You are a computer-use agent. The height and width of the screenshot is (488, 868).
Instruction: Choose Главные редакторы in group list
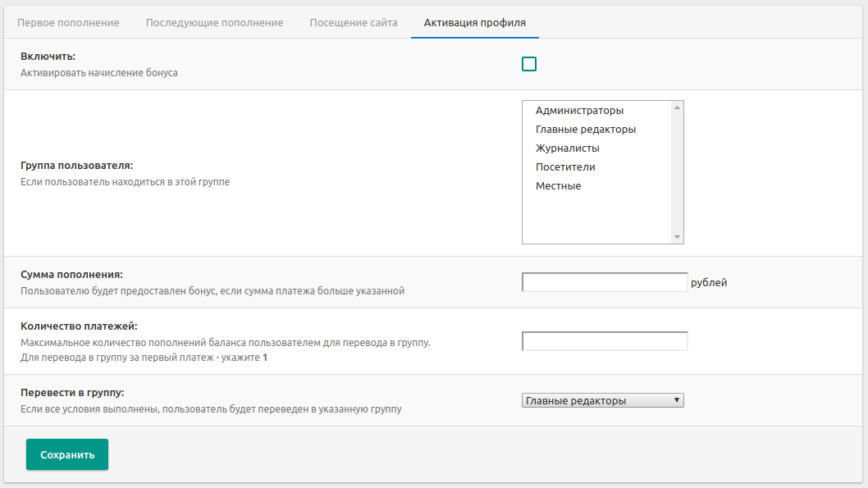coord(585,130)
